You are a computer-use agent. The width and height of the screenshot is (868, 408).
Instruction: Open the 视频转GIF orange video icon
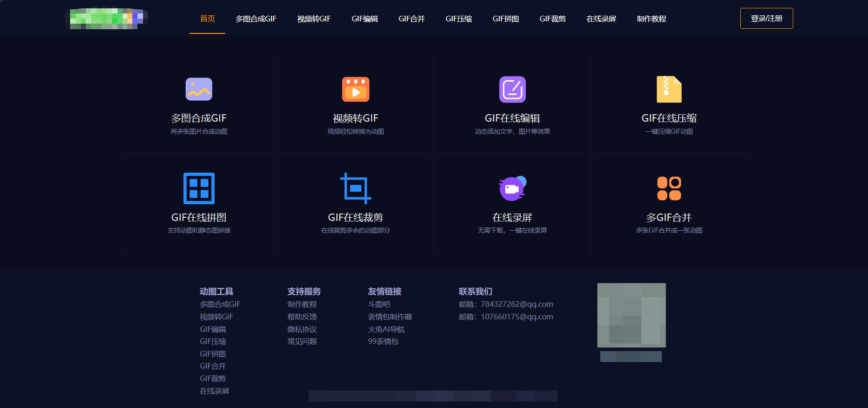click(x=355, y=89)
